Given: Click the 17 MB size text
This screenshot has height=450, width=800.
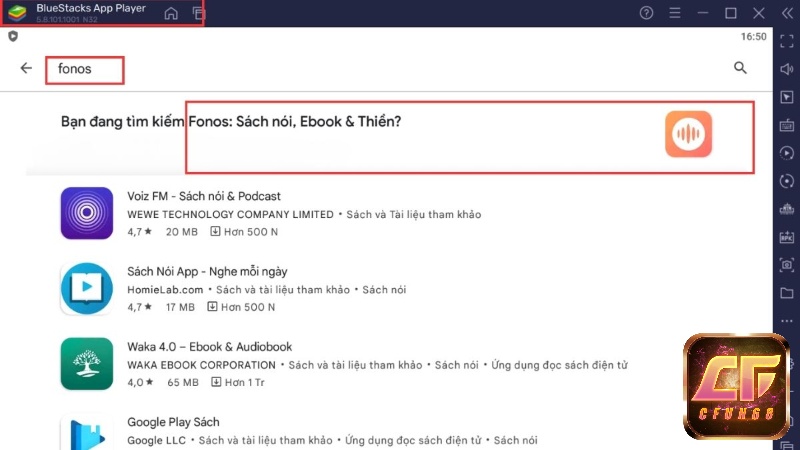Looking at the screenshot, I should (x=180, y=307).
